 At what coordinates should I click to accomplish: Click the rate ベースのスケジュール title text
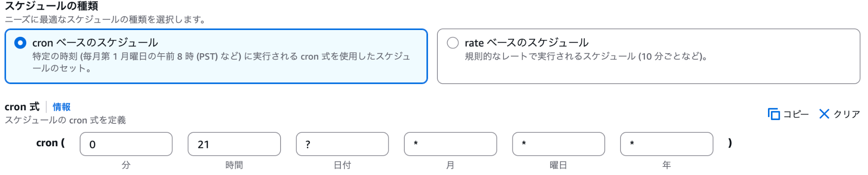point(526,43)
